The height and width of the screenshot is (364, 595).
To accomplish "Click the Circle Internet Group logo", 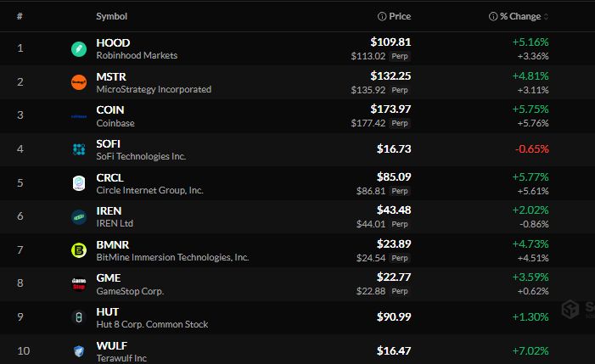I will pyautogui.click(x=79, y=183).
